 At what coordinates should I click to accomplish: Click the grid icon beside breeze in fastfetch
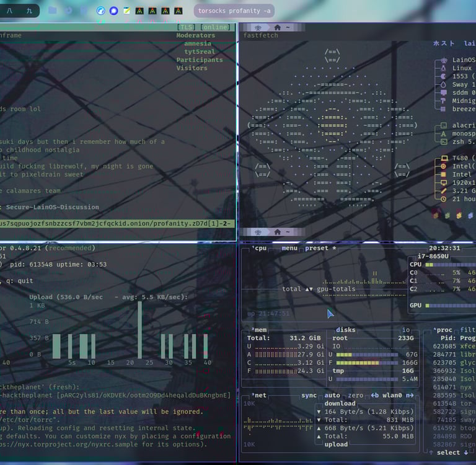444,109
